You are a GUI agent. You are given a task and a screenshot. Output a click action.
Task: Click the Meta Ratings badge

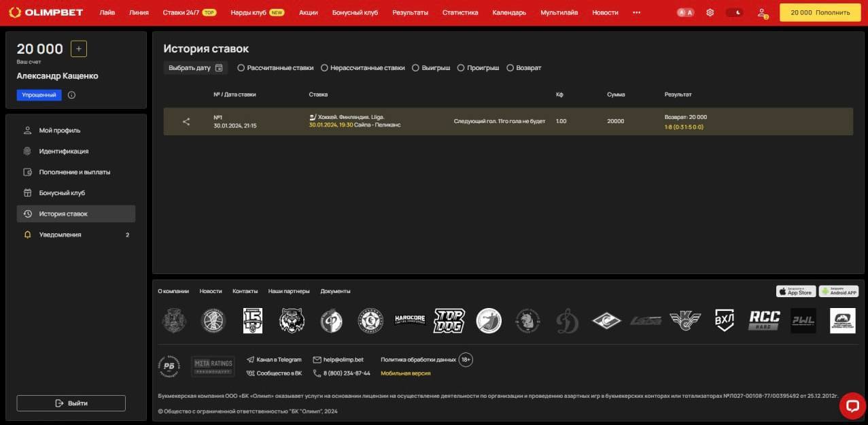tap(213, 366)
